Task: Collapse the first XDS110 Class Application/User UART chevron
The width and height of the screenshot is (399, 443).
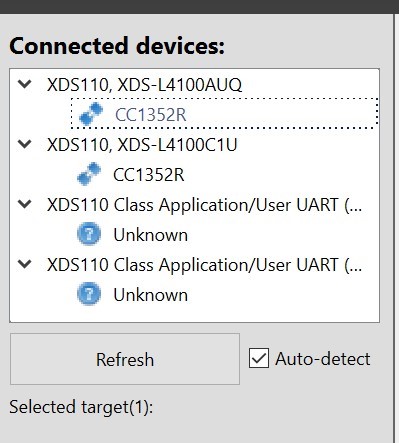Action: 25,204
